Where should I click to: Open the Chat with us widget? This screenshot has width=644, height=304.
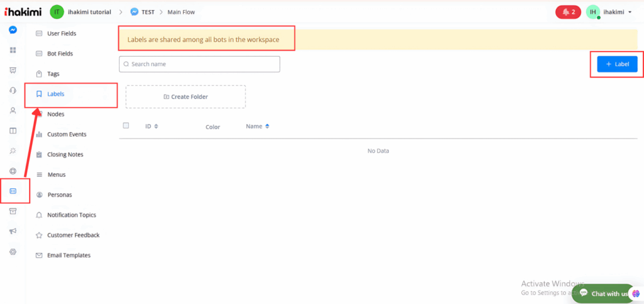(x=603, y=293)
